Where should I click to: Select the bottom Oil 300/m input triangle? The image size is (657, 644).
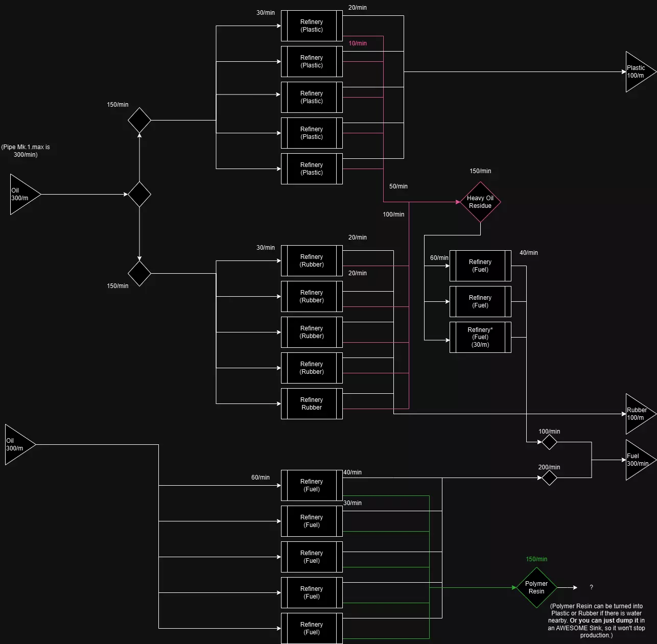(20, 444)
